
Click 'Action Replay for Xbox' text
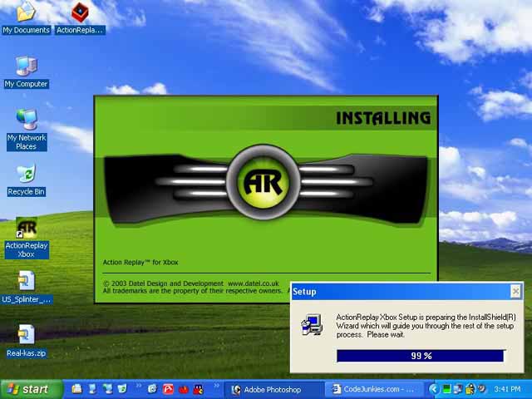click(x=140, y=263)
